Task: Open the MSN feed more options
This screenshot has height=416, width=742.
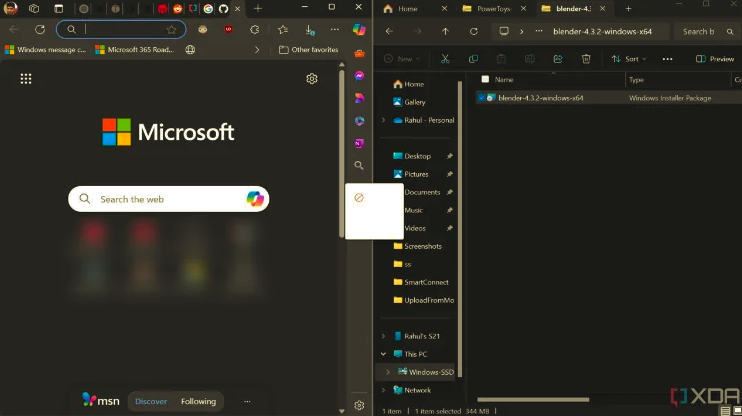Action: (x=247, y=401)
